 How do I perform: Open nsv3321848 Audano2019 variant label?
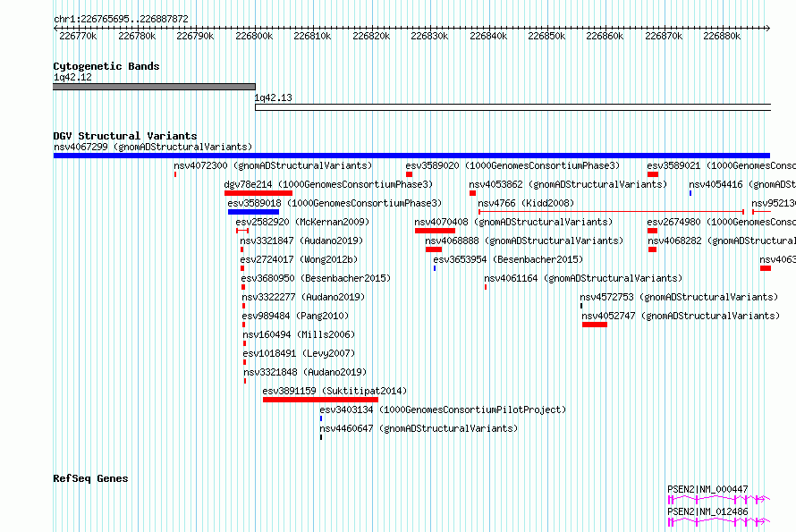(x=305, y=372)
